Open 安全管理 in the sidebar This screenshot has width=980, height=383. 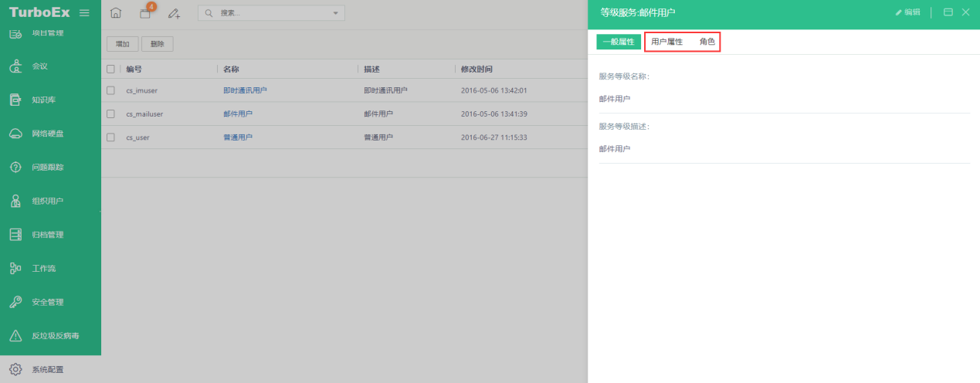[x=50, y=302]
